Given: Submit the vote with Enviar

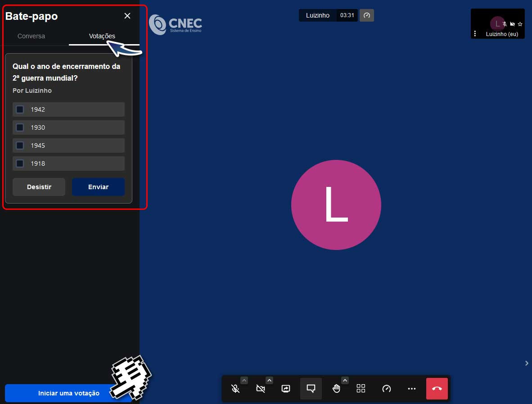Looking at the screenshot, I should 98,187.
